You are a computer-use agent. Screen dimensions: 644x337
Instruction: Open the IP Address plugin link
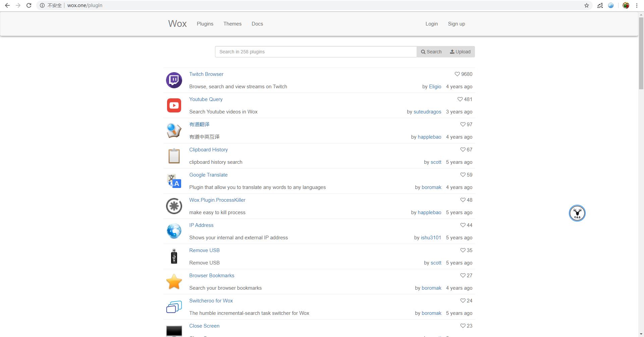tap(201, 225)
